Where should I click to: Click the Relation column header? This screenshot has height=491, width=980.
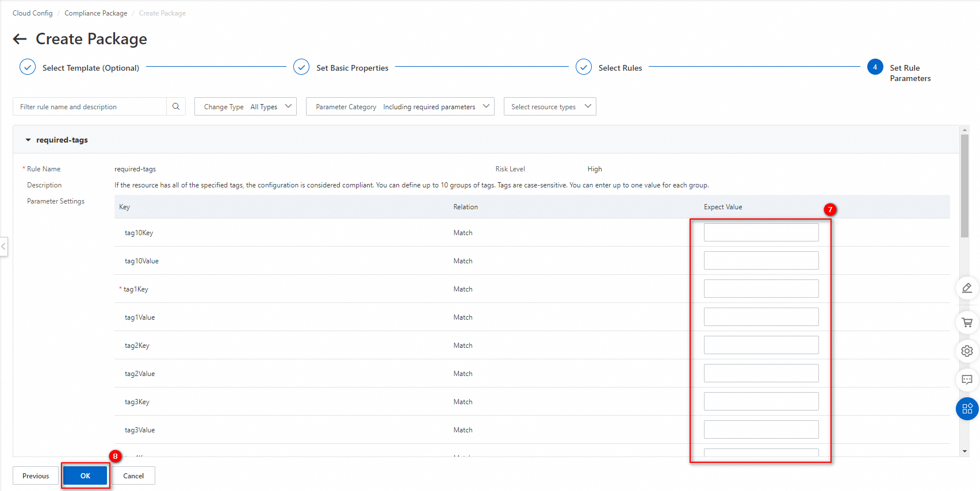coord(465,207)
